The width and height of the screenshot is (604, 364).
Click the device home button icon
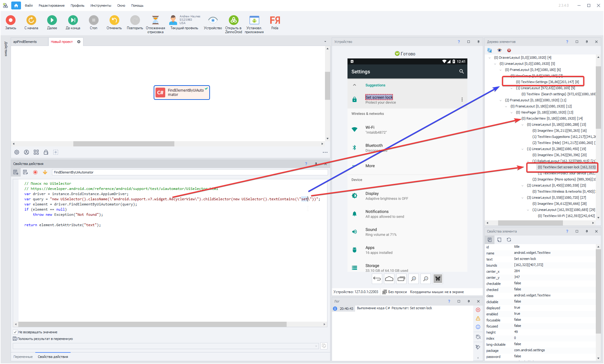point(389,278)
